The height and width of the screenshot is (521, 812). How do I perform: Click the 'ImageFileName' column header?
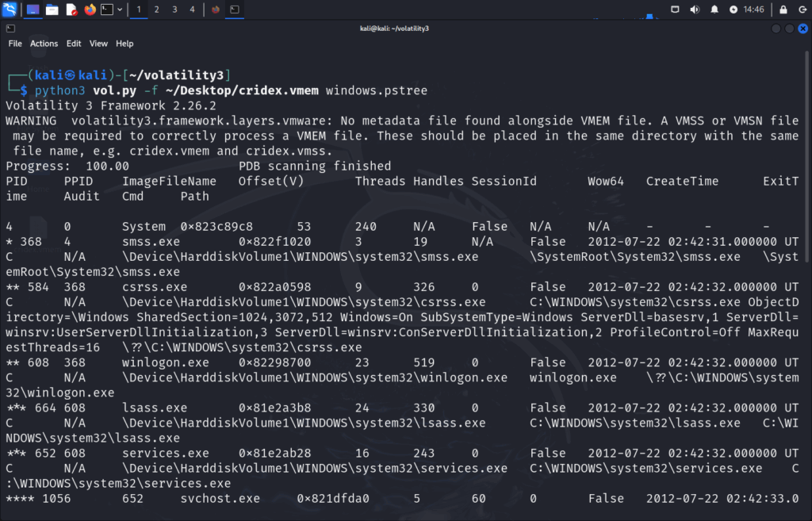[x=170, y=182]
